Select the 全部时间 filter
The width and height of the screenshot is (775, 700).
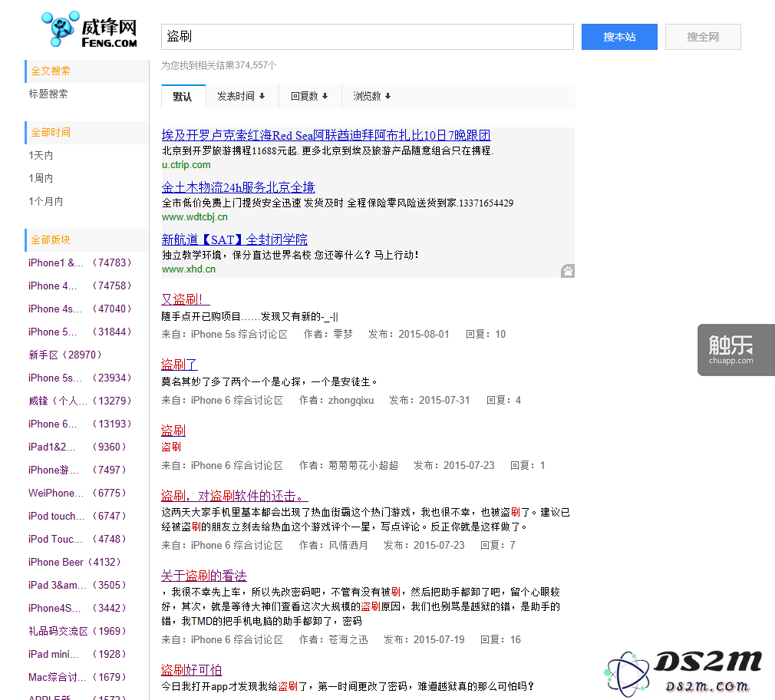pyautogui.click(x=51, y=133)
